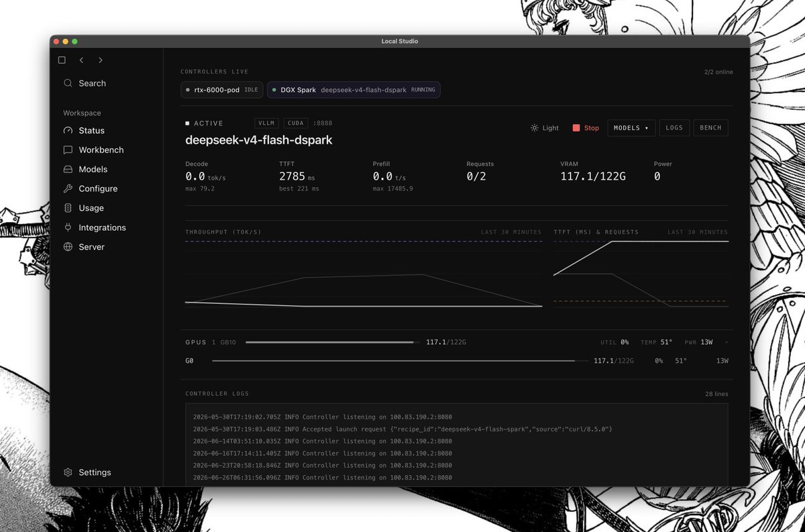The height and width of the screenshot is (532, 805).
Task: Click the 'Accepted launch request' log line
Action: [402, 429]
